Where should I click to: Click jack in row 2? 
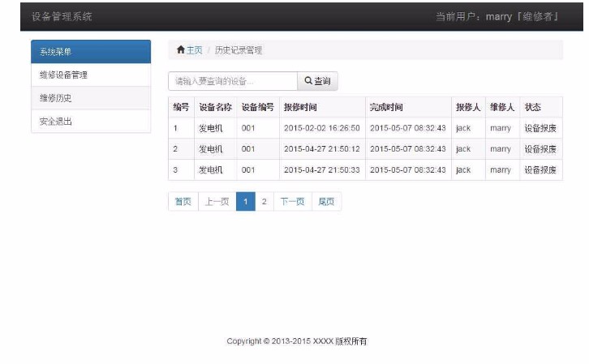463,149
